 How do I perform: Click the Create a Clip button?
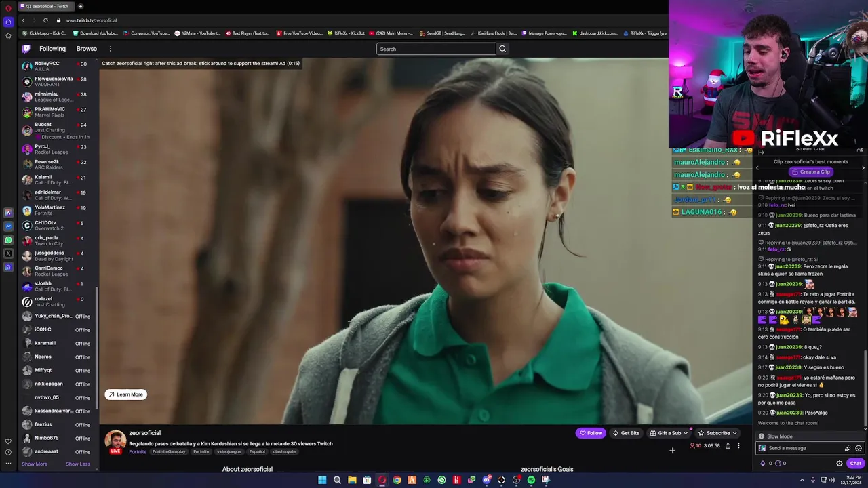(x=810, y=171)
